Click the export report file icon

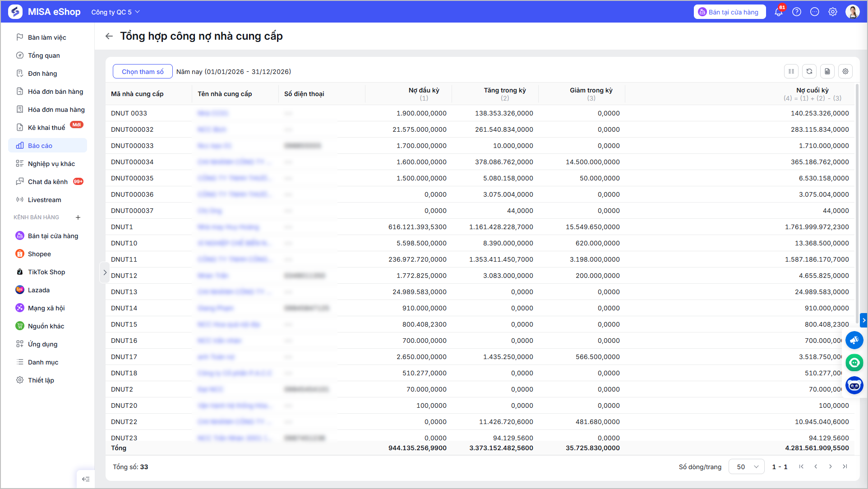pos(827,71)
